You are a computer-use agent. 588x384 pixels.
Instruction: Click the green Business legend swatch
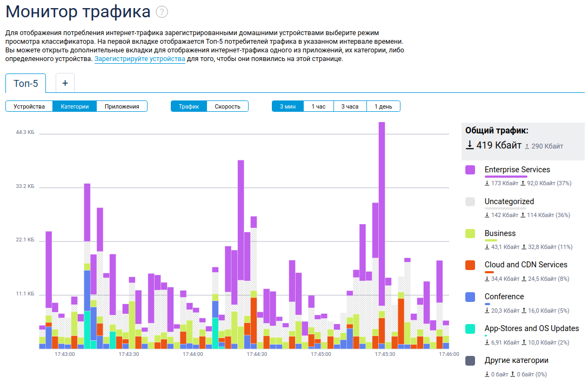pos(470,234)
